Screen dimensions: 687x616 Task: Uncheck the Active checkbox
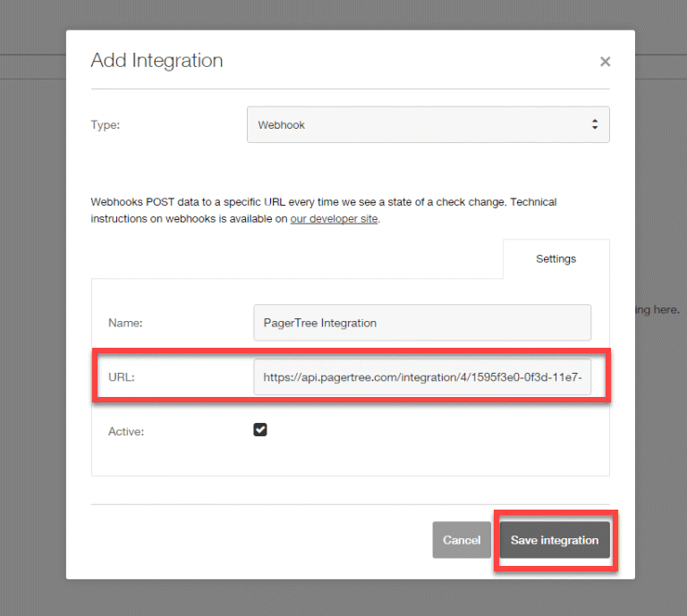260,430
